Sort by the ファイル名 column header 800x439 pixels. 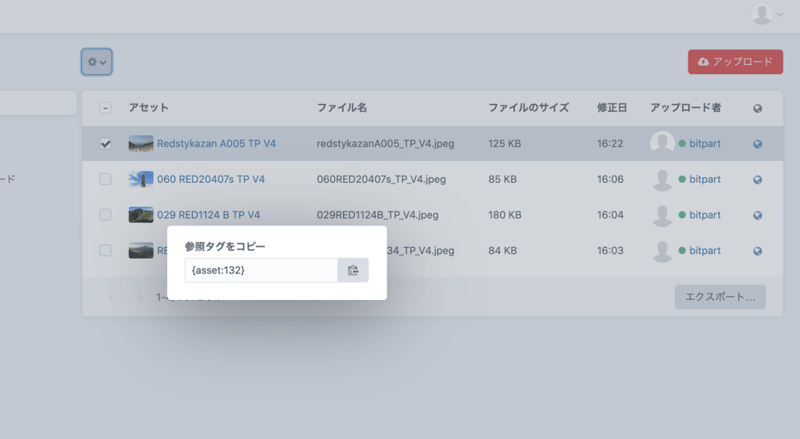342,108
